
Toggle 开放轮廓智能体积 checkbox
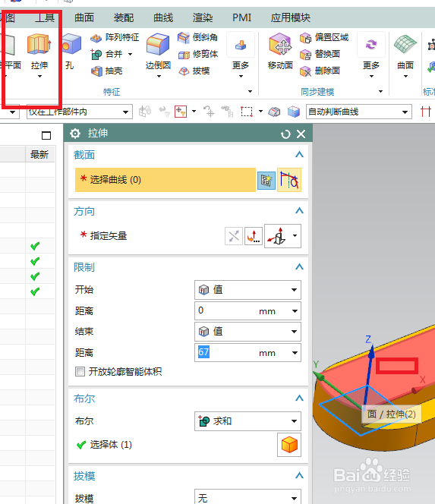coord(80,372)
